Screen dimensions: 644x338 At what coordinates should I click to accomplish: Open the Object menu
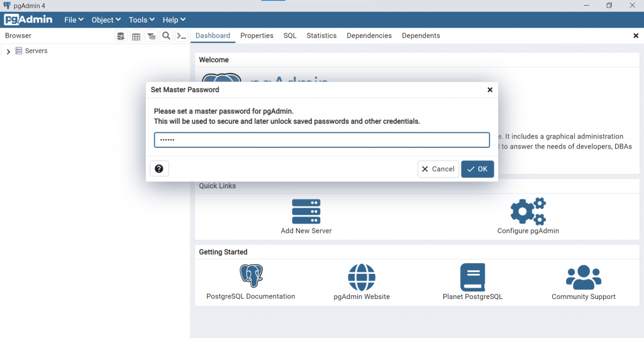(x=106, y=20)
